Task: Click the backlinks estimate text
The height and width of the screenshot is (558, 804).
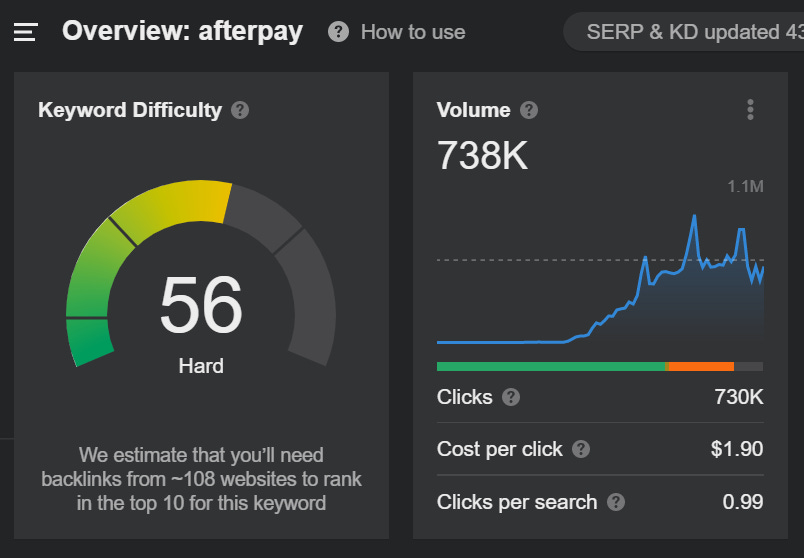Action: click(x=201, y=479)
